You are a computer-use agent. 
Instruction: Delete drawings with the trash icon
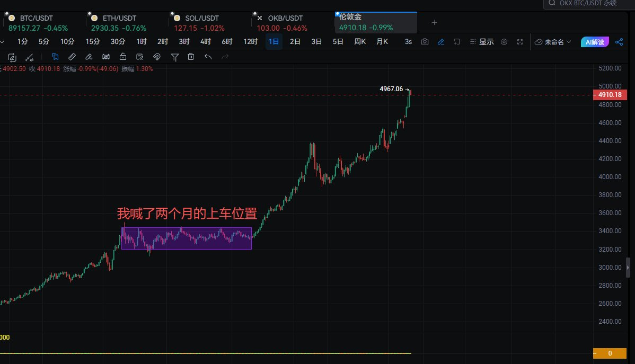[x=191, y=57]
